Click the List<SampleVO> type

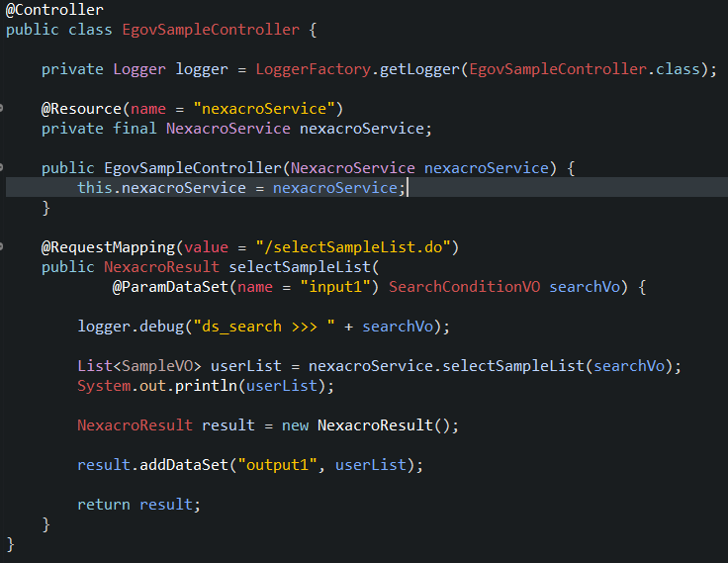pos(139,366)
